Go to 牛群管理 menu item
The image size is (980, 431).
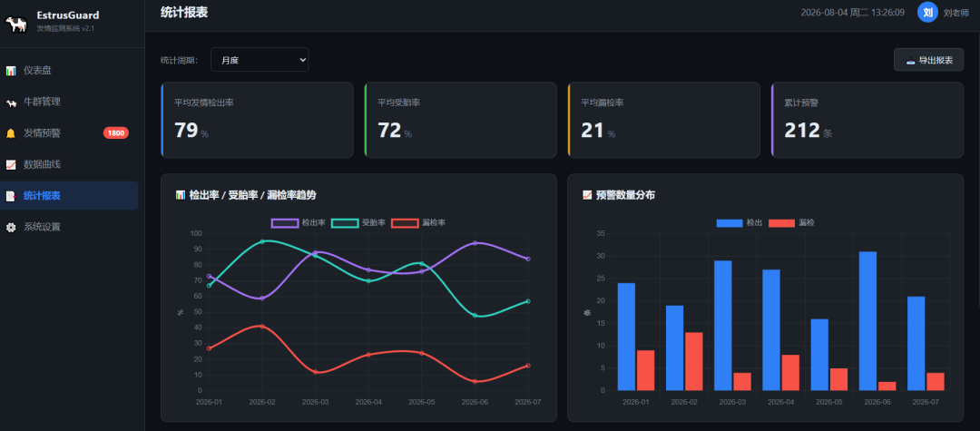coord(69,102)
